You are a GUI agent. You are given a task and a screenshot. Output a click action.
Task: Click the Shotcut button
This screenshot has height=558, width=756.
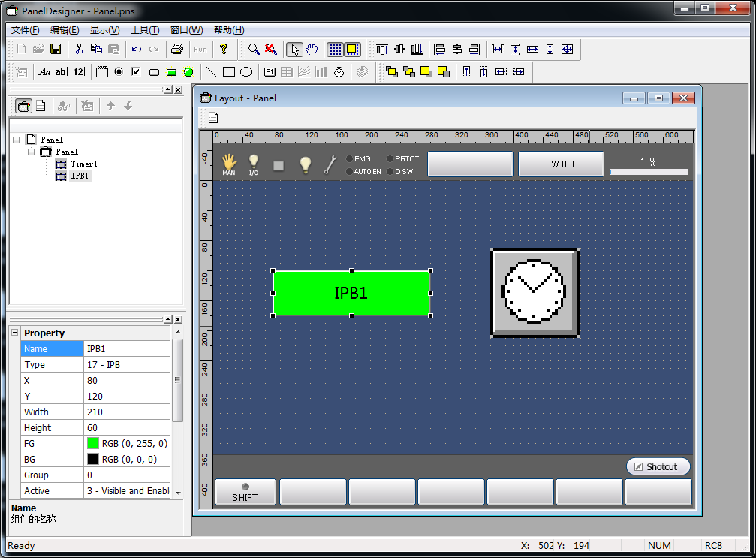(658, 466)
